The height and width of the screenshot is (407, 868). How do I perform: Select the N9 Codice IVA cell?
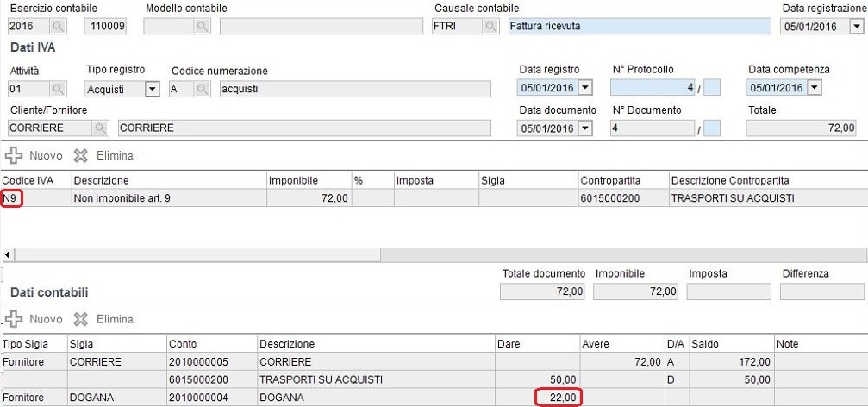[36, 198]
